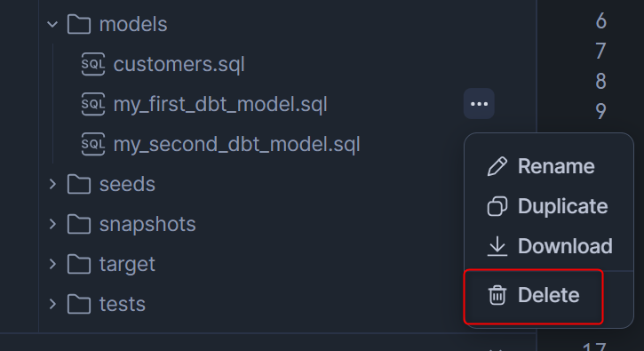Click the SQL icon beside customers.sql

point(92,64)
